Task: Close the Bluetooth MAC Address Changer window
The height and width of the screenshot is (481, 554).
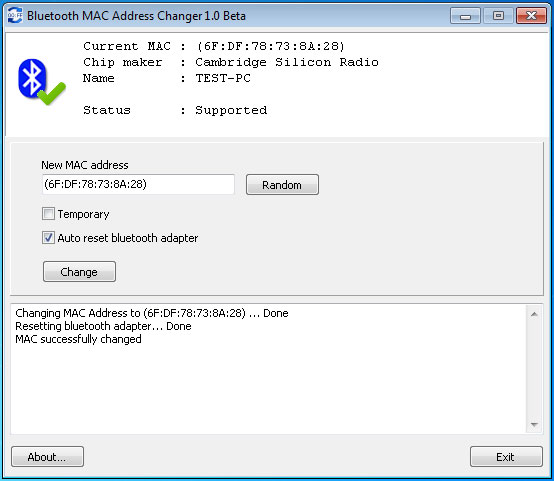Action: 531,16
